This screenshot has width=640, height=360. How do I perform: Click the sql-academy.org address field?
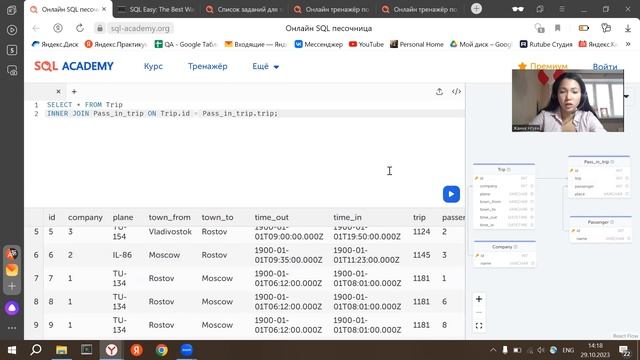tap(140, 28)
